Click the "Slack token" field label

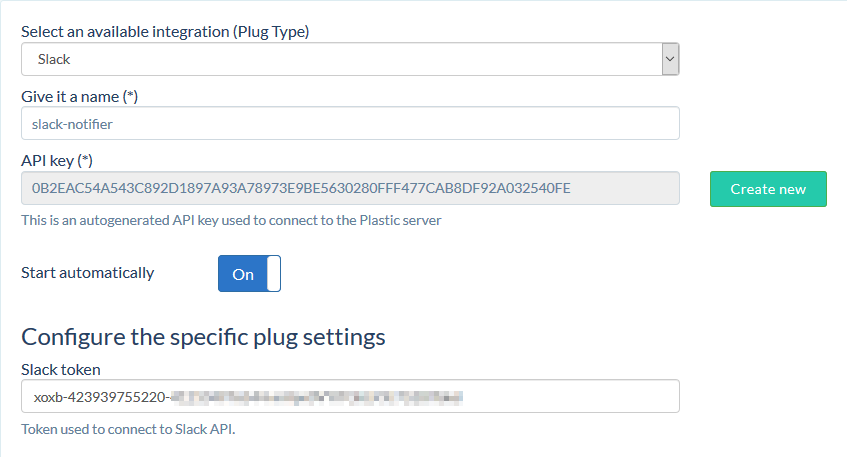point(60,369)
